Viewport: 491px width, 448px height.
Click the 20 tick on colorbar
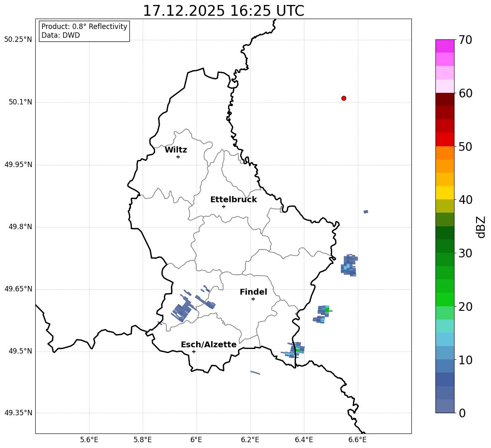pos(465,306)
